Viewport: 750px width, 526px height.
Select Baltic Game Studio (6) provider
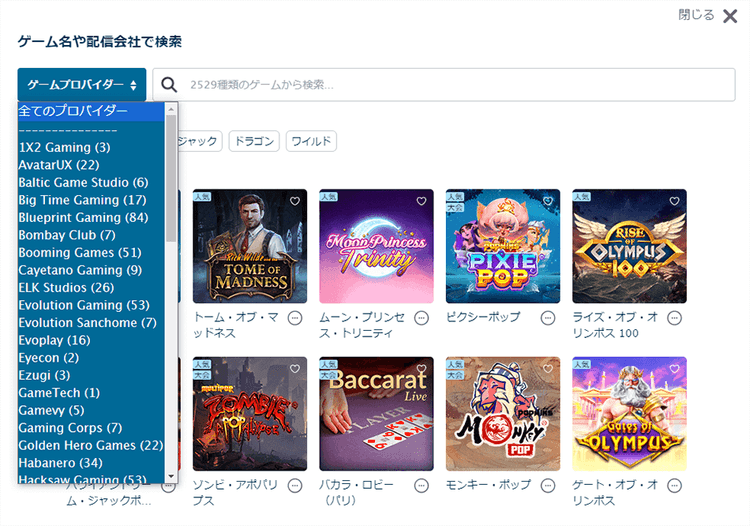91,183
